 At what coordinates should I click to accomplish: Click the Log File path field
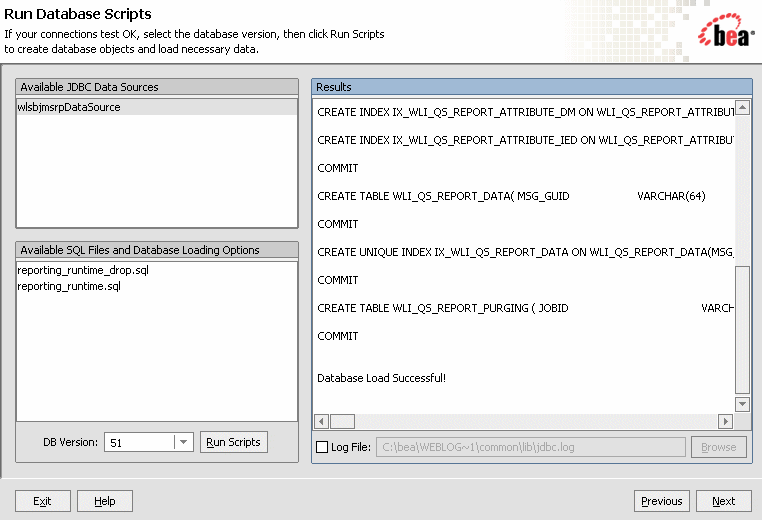pos(531,447)
